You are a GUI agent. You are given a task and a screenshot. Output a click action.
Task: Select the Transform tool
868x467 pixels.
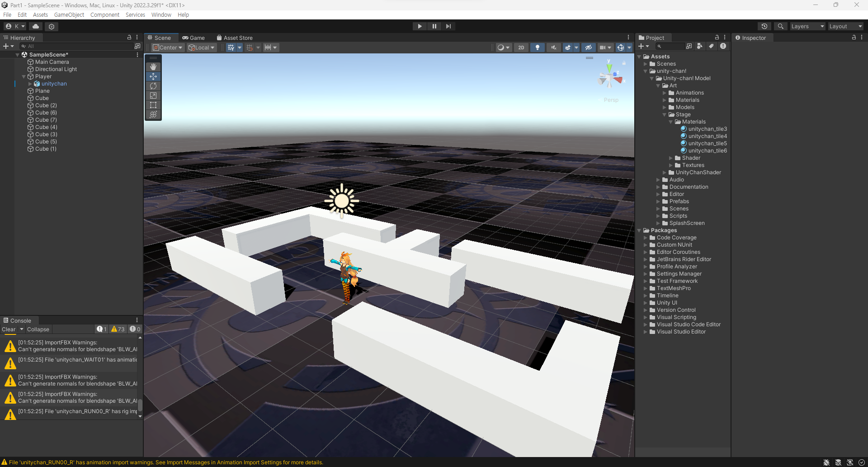(153, 114)
